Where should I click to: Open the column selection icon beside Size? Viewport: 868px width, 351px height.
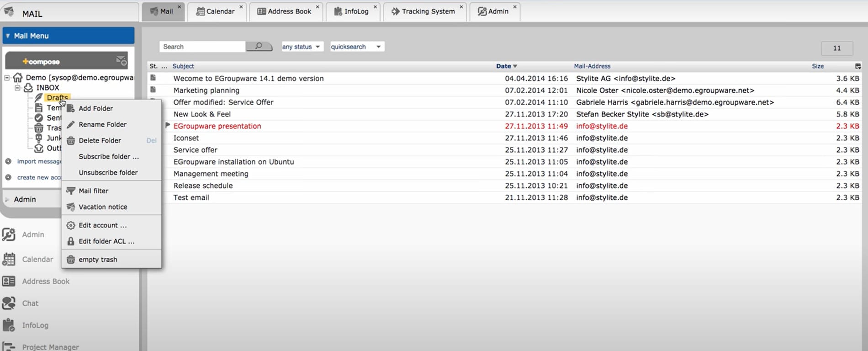pos(858,66)
